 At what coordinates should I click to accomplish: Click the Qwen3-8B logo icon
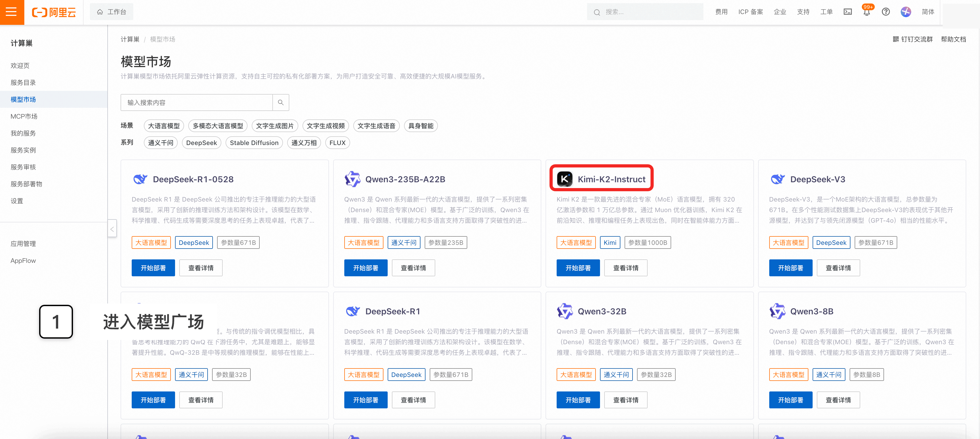tap(777, 311)
